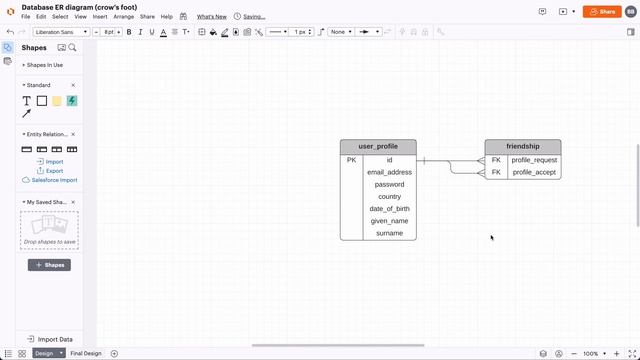Toggle underline text formatting
Image resolution: width=640 pixels, height=360 pixels.
point(152,32)
